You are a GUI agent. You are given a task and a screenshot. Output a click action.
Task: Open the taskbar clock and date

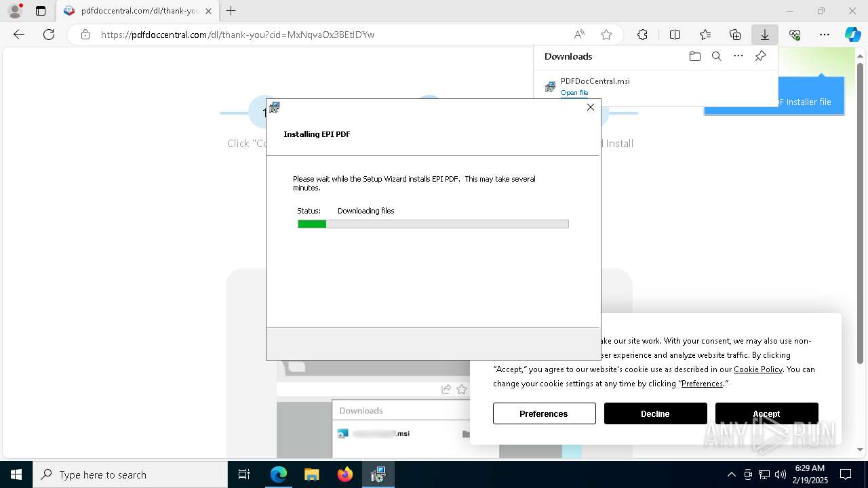click(x=810, y=474)
